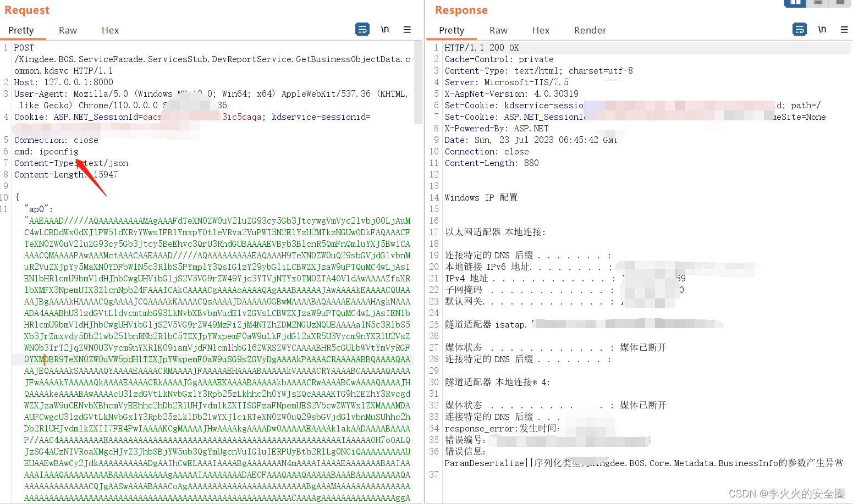The height and width of the screenshot is (504, 853).
Task: Click the Set-Cookie ASP.NET_SessionId response header
Action: pos(635,117)
